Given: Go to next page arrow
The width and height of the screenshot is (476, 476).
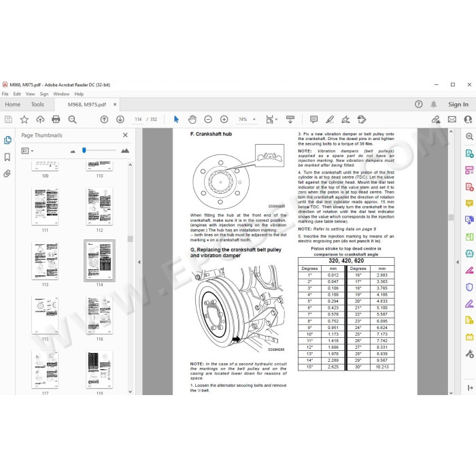Looking at the screenshot, I should pyautogui.click(x=120, y=119).
